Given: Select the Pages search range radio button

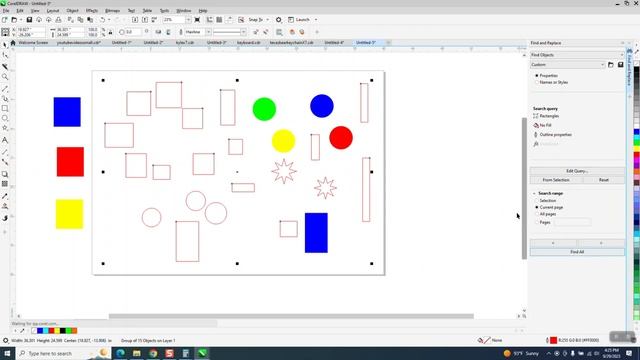Looking at the screenshot, I should click(537, 222).
